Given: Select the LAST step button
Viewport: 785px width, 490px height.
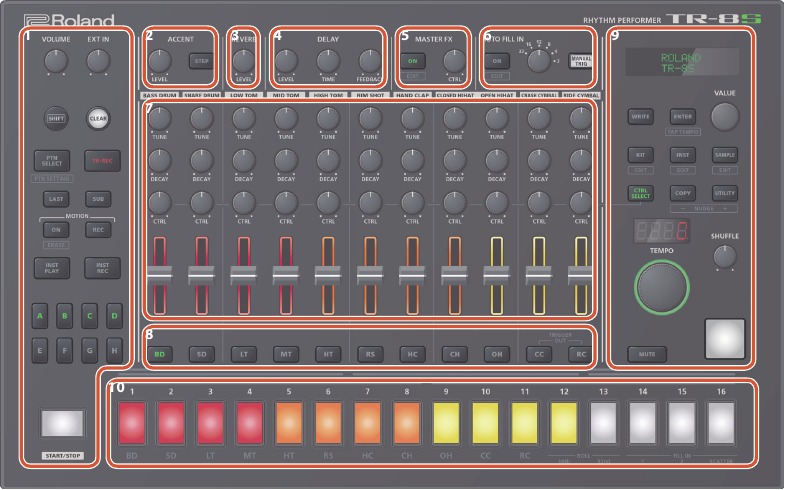Looking at the screenshot, I should tap(56, 199).
